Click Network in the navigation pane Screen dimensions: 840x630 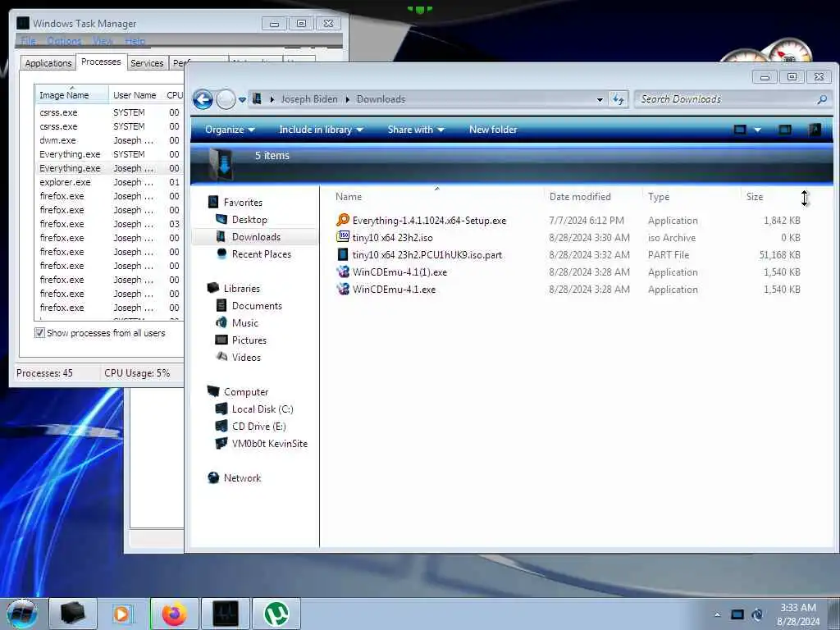[242, 478]
